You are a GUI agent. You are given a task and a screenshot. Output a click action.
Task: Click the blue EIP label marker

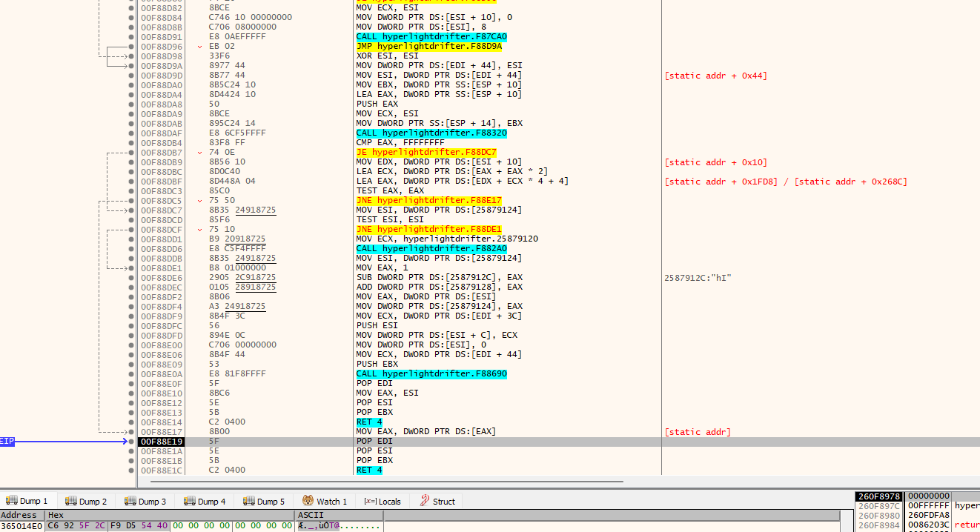pyautogui.click(x=7, y=442)
